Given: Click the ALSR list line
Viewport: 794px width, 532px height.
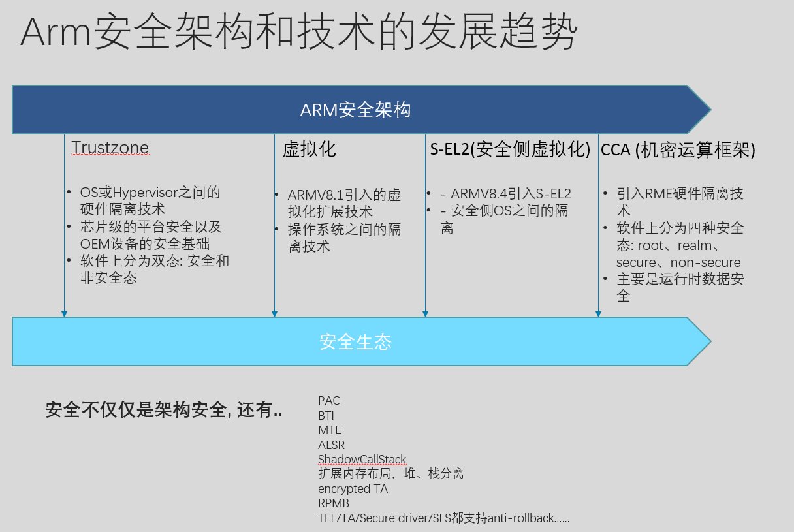Looking at the screenshot, I should 331,445.
